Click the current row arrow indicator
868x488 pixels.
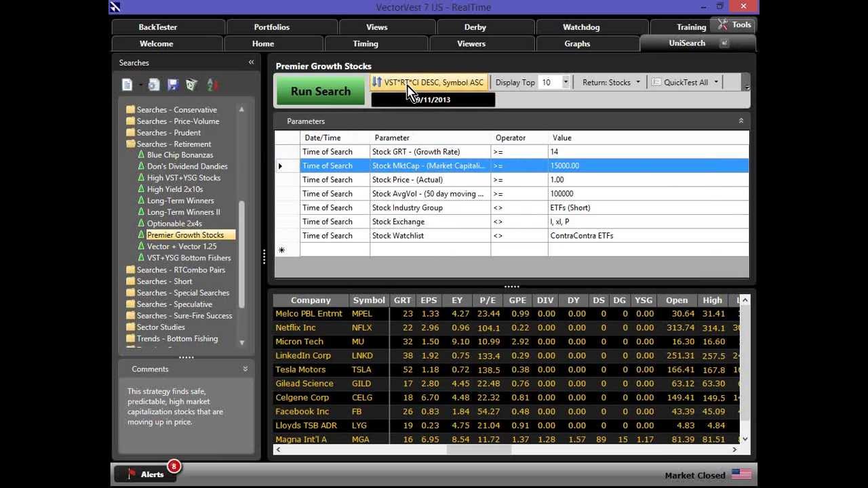point(280,166)
